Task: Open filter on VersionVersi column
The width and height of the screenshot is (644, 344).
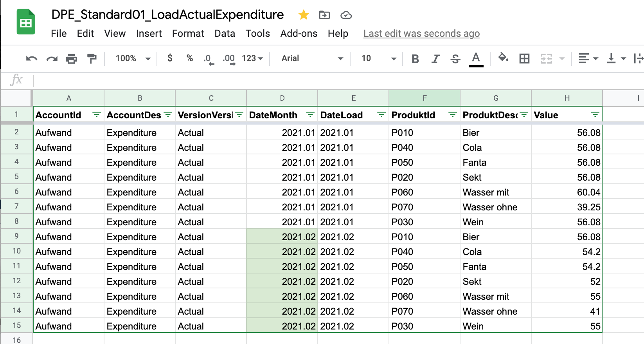Action: 239,114
